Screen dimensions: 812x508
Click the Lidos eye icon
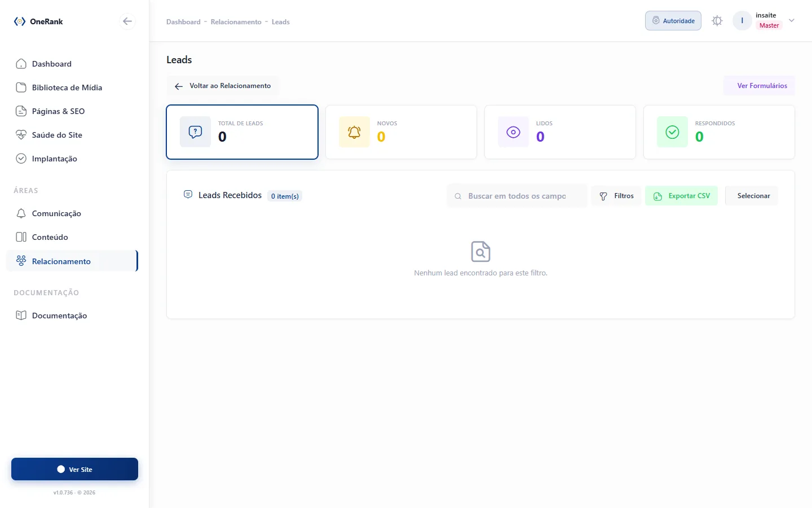513,132
